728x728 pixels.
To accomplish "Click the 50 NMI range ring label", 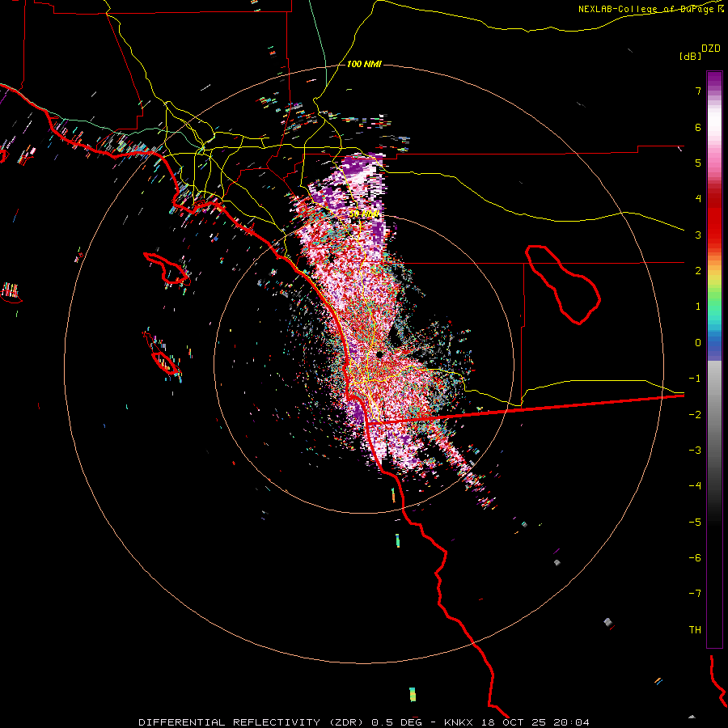I will coord(364,214).
